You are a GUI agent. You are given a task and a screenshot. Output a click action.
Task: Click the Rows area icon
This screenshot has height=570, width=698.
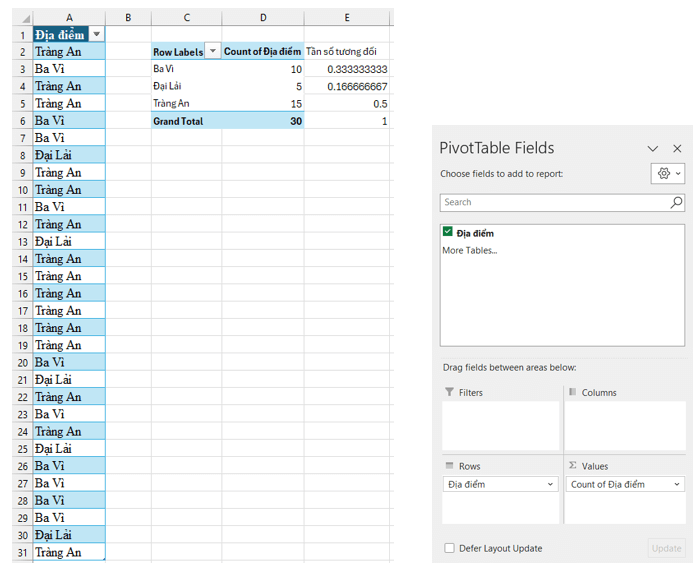[449, 466]
